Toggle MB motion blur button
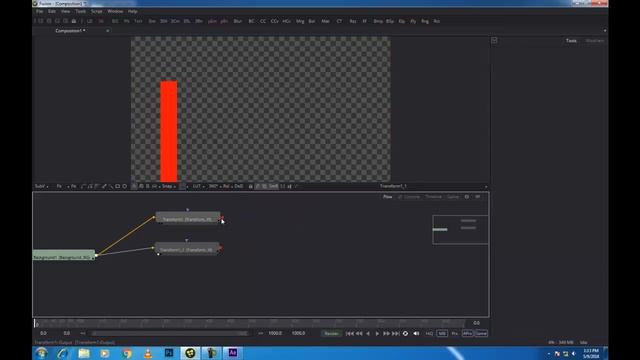Image resolution: width=640 pixels, height=360 pixels. coord(442,333)
